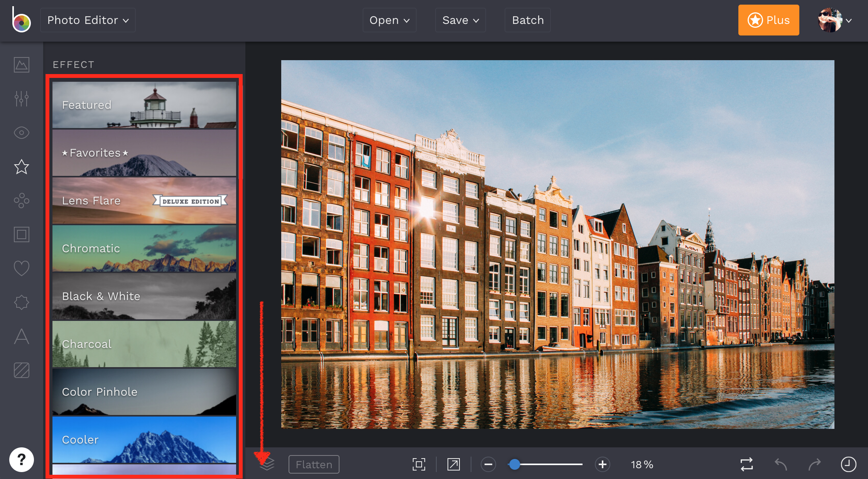Open the Black & White effects category
868x479 pixels.
tap(144, 296)
